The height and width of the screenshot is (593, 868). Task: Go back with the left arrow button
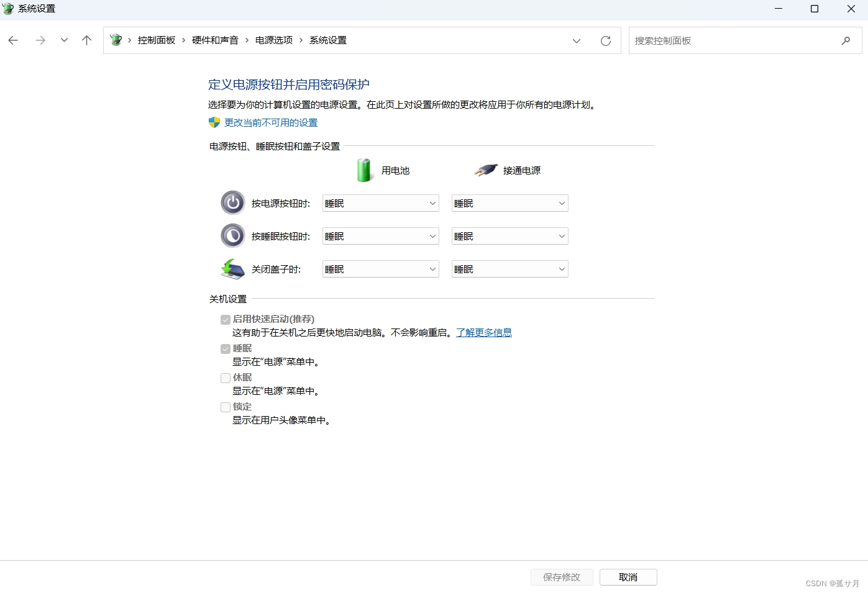click(13, 40)
